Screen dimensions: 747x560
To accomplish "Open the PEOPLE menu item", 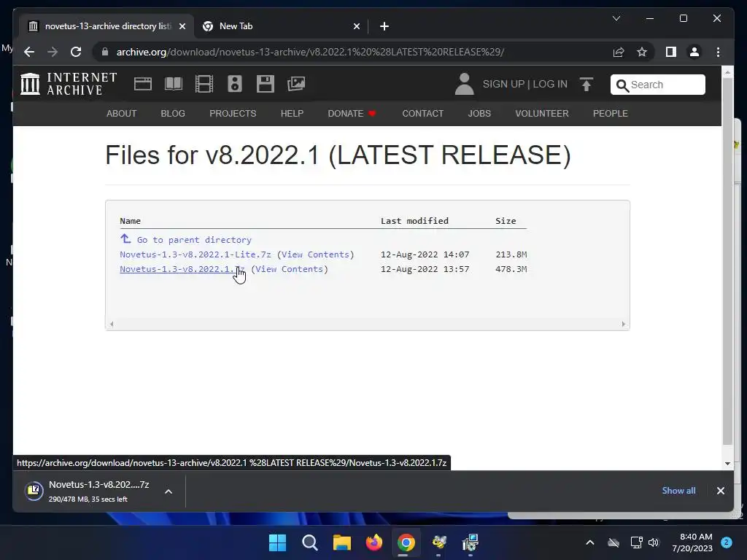I will click(x=611, y=113).
